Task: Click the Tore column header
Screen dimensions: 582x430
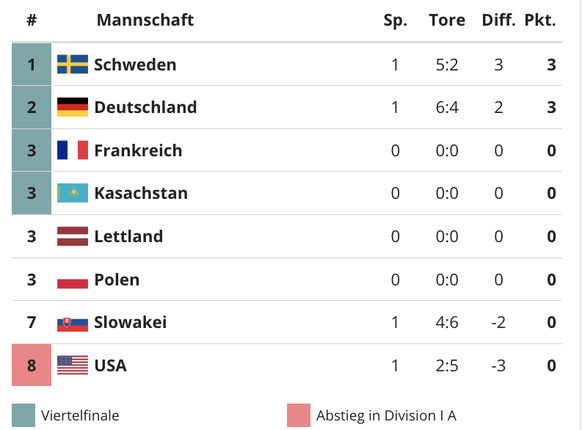Action: 447,20
